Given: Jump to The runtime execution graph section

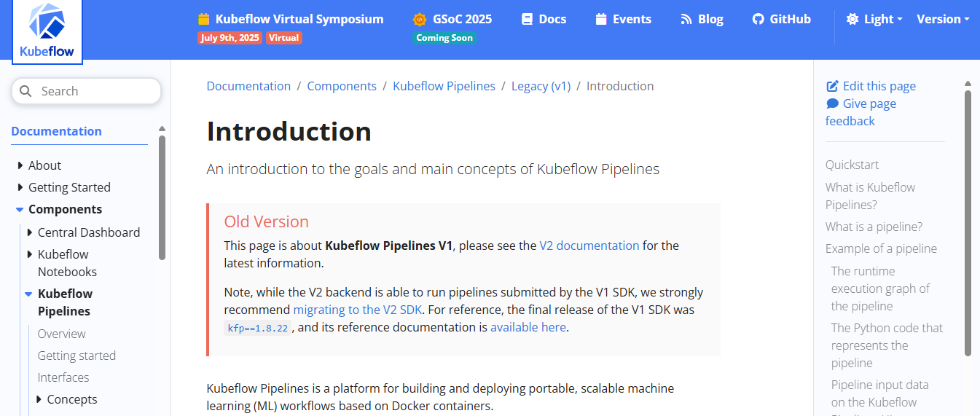Looking at the screenshot, I should (x=880, y=289).
